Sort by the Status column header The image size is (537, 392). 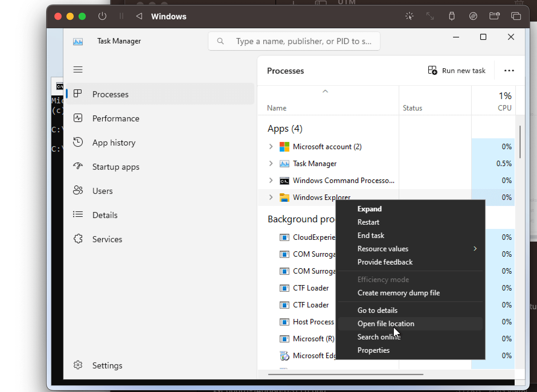435,101
